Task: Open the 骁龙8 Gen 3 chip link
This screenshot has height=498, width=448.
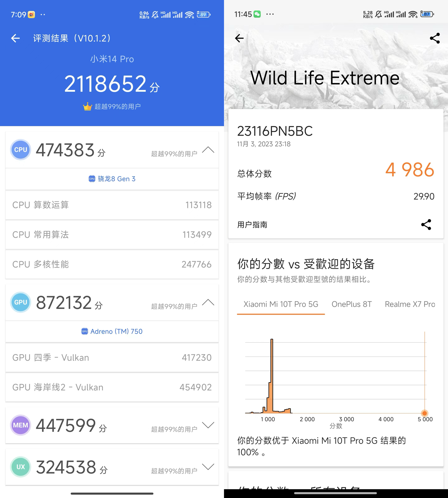Action: point(112,179)
